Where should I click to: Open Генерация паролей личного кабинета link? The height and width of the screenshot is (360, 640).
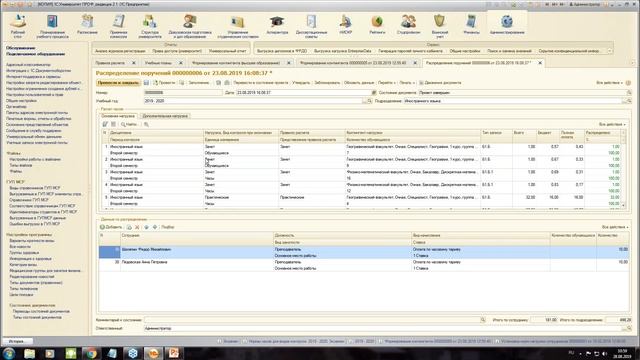pyautogui.click(x=410, y=51)
